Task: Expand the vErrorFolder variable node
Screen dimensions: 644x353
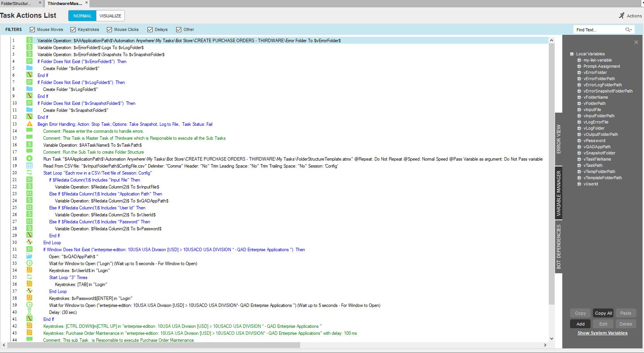Action: (579, 72)
